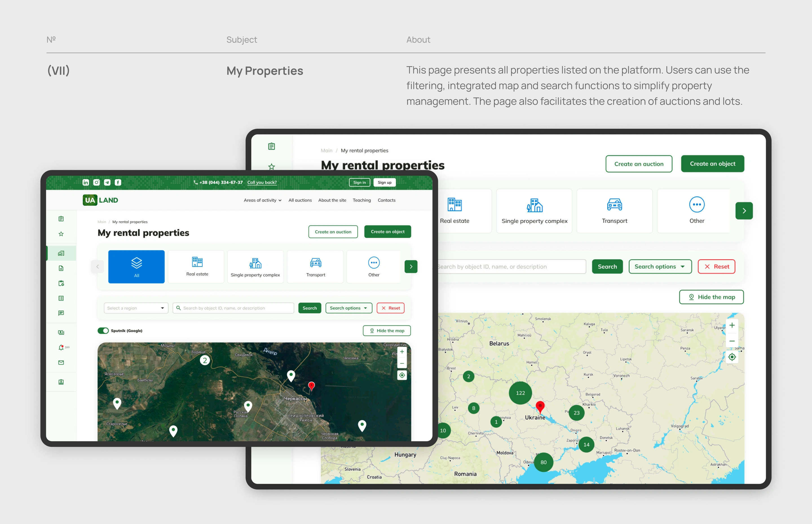Screen dimensions: 812x524
Task: Show next categories arrow in back tablet
Action: [744, 211]
